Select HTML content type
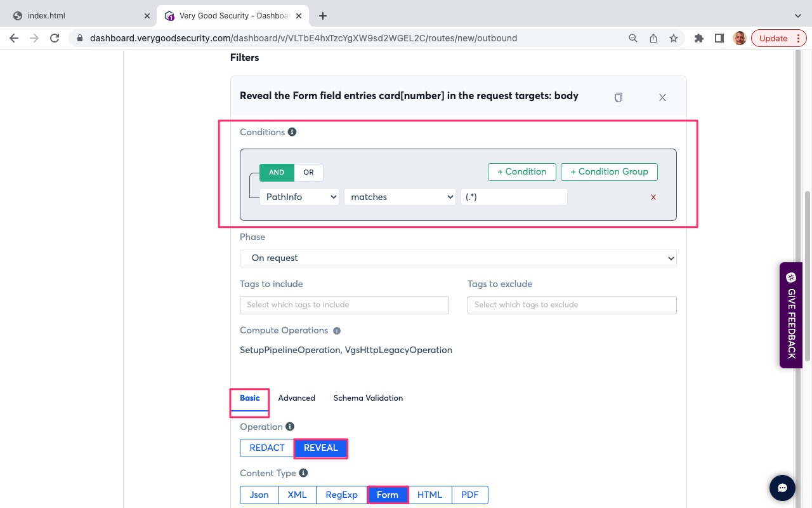This screenshot has height=508, width=812. [x=429, y=495]
